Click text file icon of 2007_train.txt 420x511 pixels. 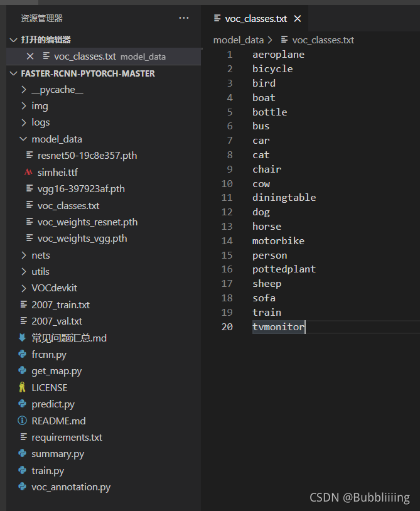(23, 304)
